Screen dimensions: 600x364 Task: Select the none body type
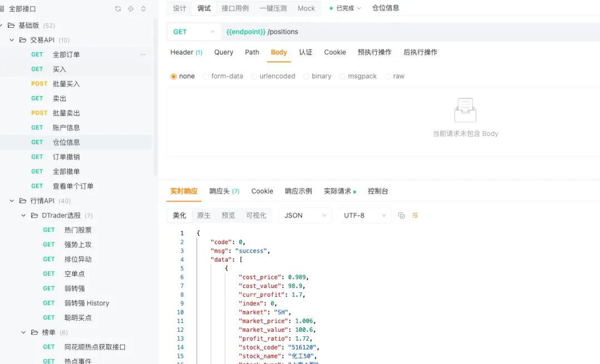click(183, 76)
